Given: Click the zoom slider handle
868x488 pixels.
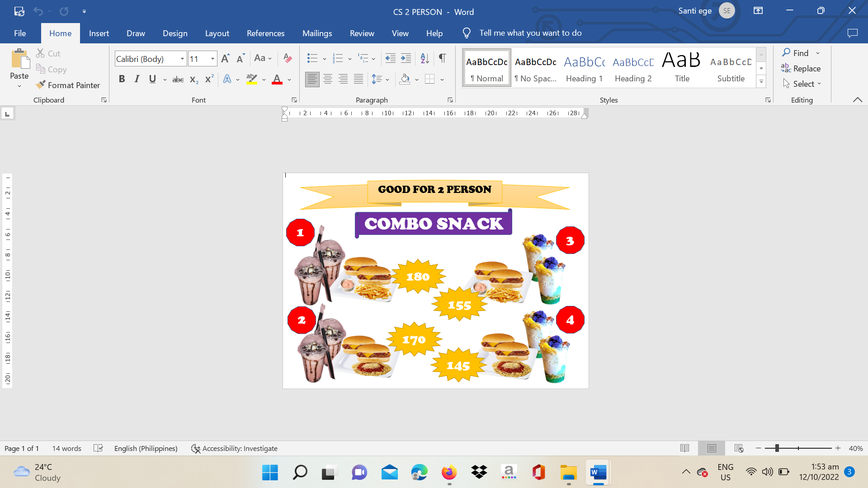Looking at the screenshot, I should (777, 448).
